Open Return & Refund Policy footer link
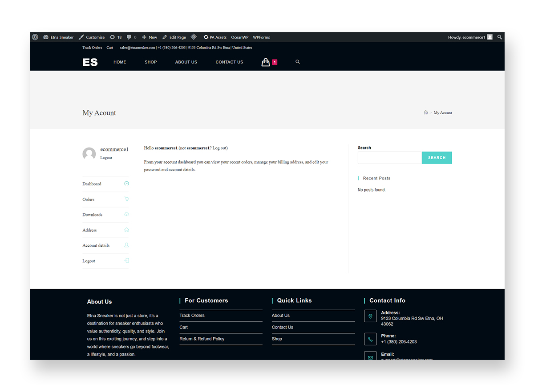This screenshot has width=534, height=392. [202, 339]
